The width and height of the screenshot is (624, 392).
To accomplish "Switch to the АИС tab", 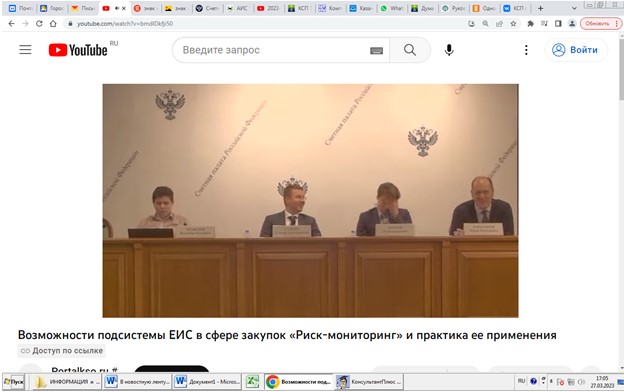I will coord(238,8).
